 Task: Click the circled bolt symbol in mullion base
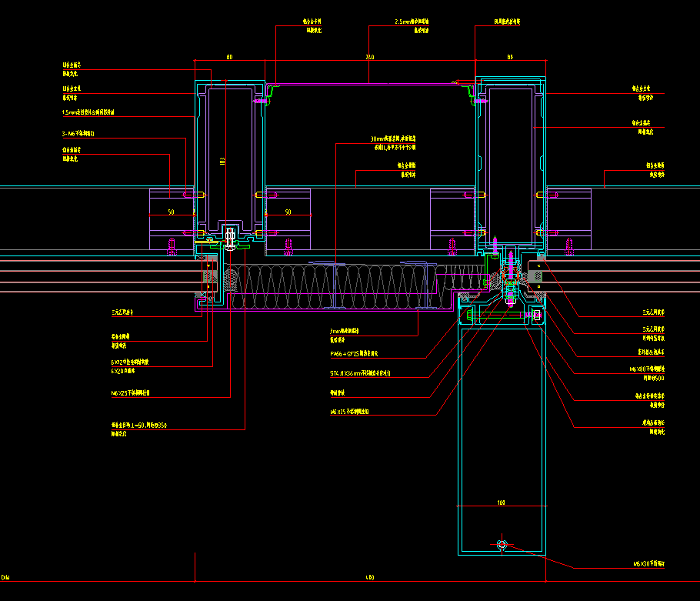502,545
